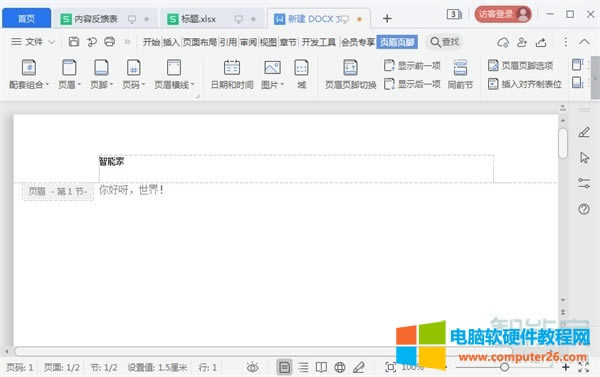Collapse the ribbon with up chevron

pyautogui.click(x=584, y=42)
